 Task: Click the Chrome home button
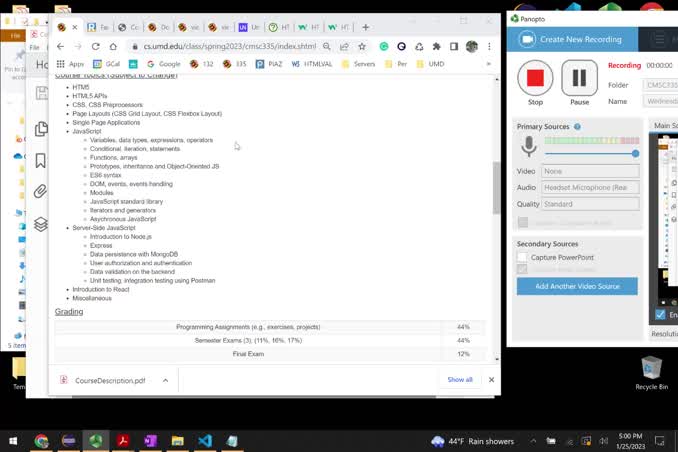click(x=113, y=46)
